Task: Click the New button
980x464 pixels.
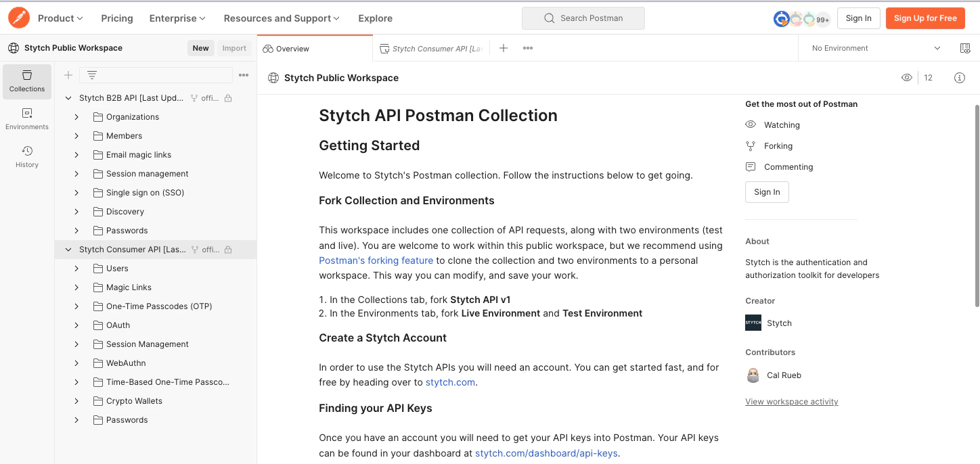Action: pyautogui.click(x=201, y=48)
